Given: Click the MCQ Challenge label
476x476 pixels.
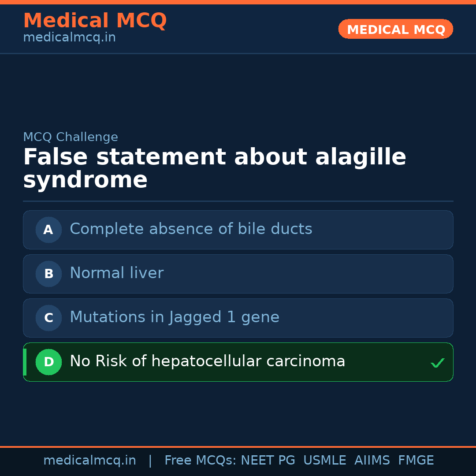Looking at the screenshot, I should [x=71, y=137].
